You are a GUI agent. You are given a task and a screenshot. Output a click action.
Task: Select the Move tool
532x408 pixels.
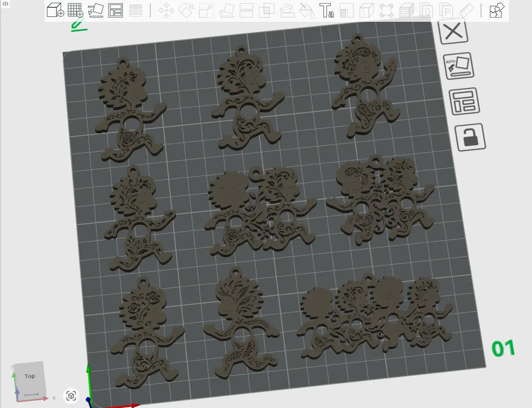pyautogui.click(x=166, y=10)
